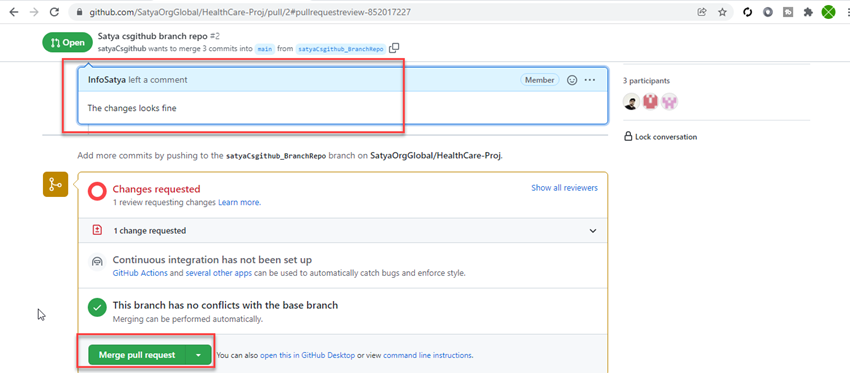The width and height of the screenshot is (850, 373).
Task: Click Show all reviewers link
Action: point(564,188)
